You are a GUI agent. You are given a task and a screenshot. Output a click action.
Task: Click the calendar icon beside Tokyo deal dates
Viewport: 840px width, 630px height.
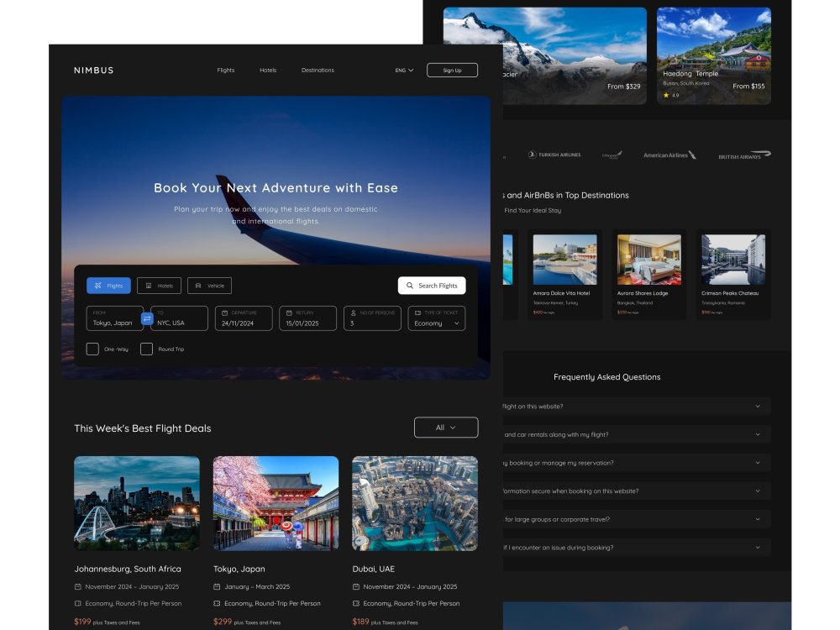[x=217, y=586]
